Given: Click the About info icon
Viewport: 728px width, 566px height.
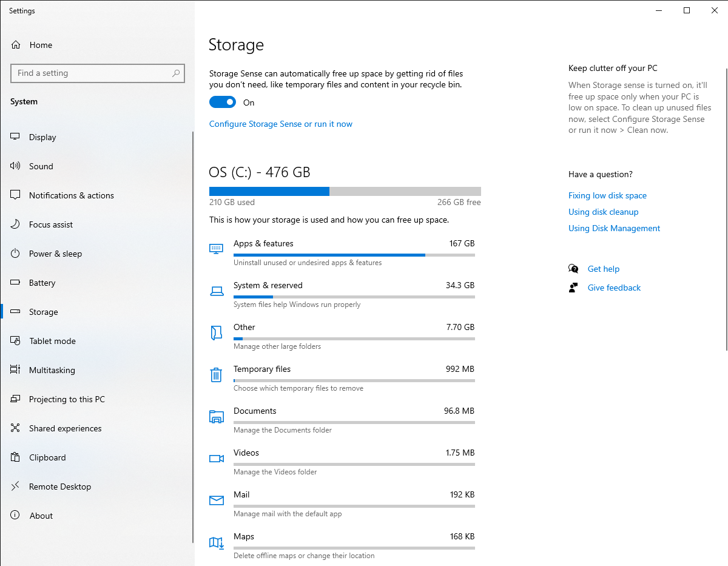Looking at the screenshot, I should coord(16,516).
